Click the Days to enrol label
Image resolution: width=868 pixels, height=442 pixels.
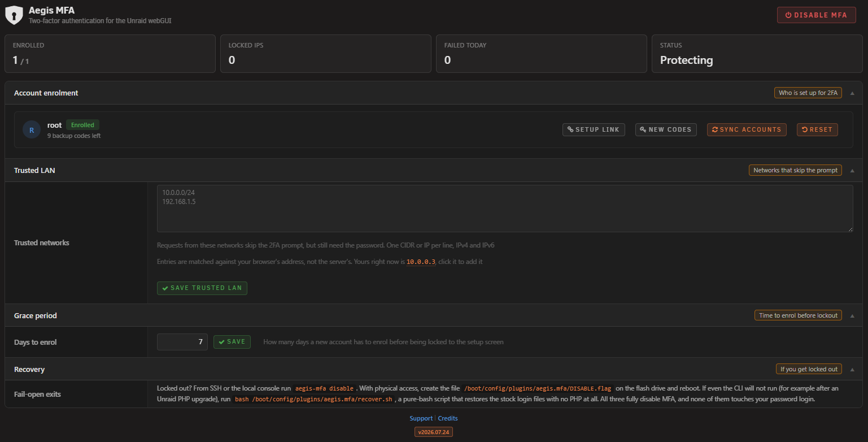coord(36,343)
